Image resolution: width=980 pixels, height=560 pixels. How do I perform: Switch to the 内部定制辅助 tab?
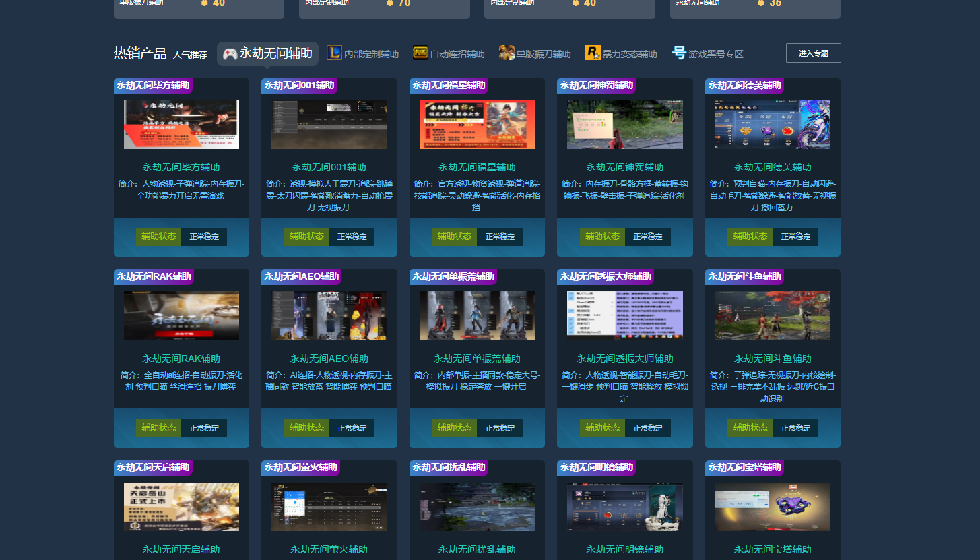[x=371, y=54]
